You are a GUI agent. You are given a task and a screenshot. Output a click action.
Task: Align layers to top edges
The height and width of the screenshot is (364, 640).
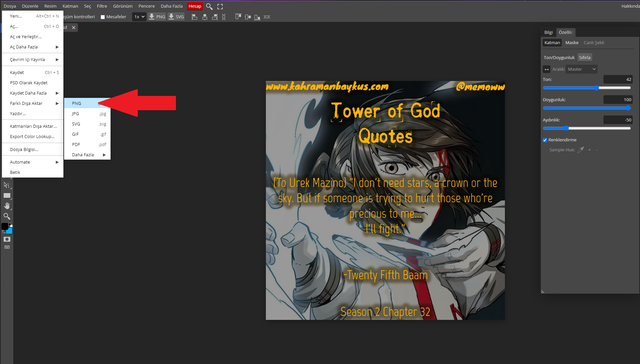238,17
